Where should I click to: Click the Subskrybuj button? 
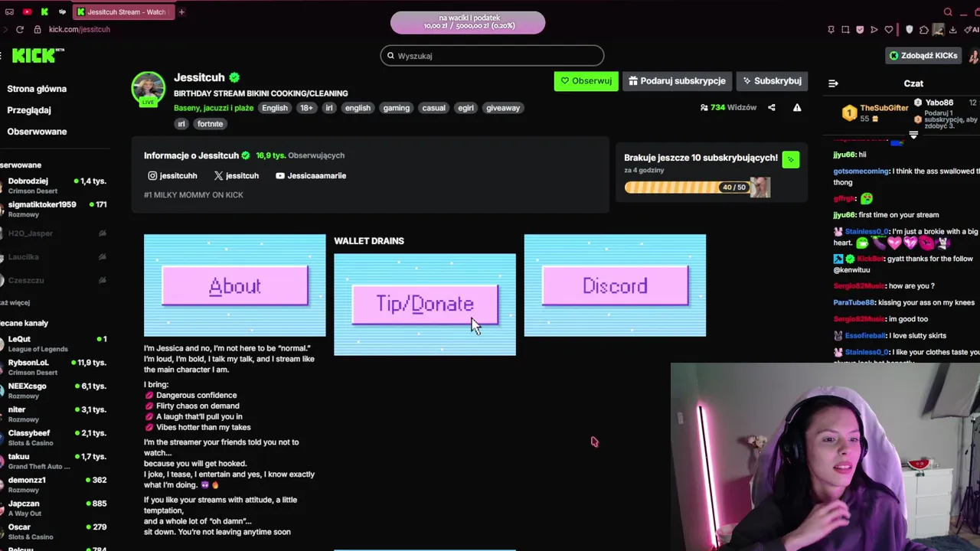tap(772, 81)
